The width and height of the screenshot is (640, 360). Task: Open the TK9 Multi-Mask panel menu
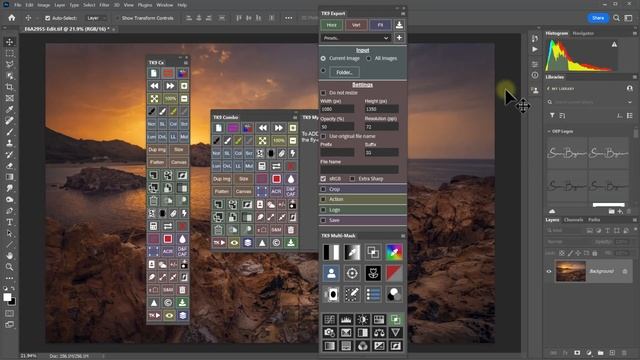coord(403,236)
